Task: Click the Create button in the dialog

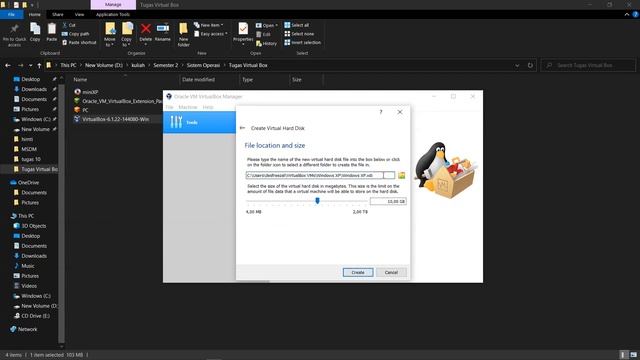Action: (x=358, y=272)
